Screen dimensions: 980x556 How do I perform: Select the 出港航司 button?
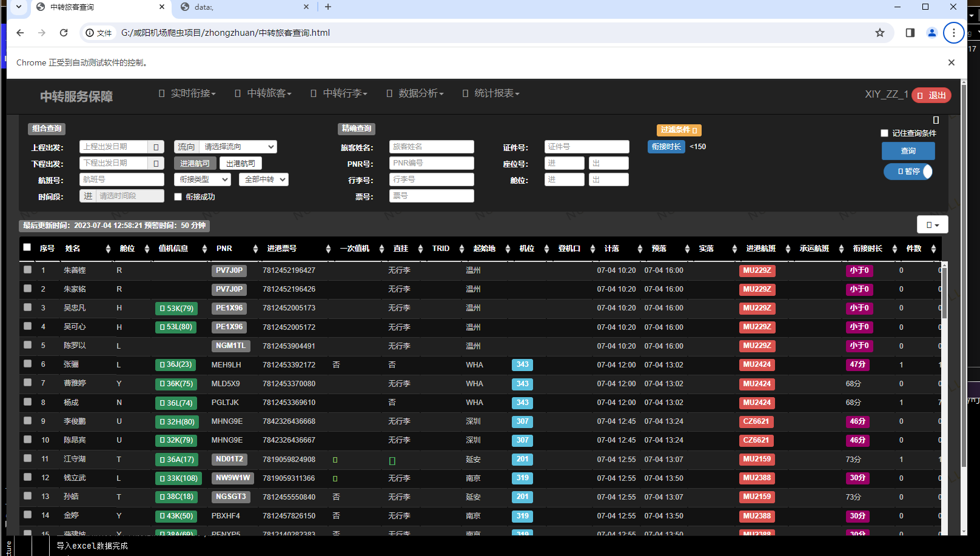(x=241, y=163)
